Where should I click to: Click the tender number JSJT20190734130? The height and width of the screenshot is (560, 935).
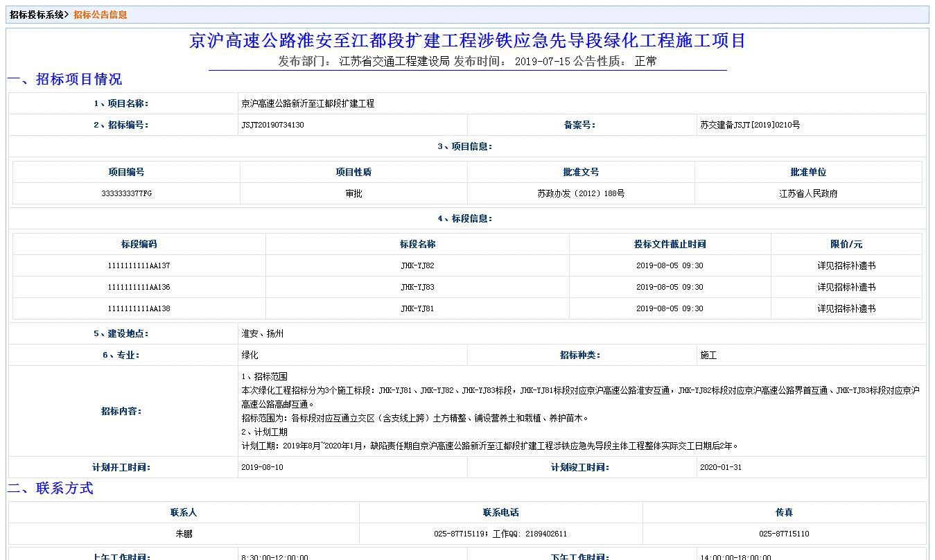point(272,125)
